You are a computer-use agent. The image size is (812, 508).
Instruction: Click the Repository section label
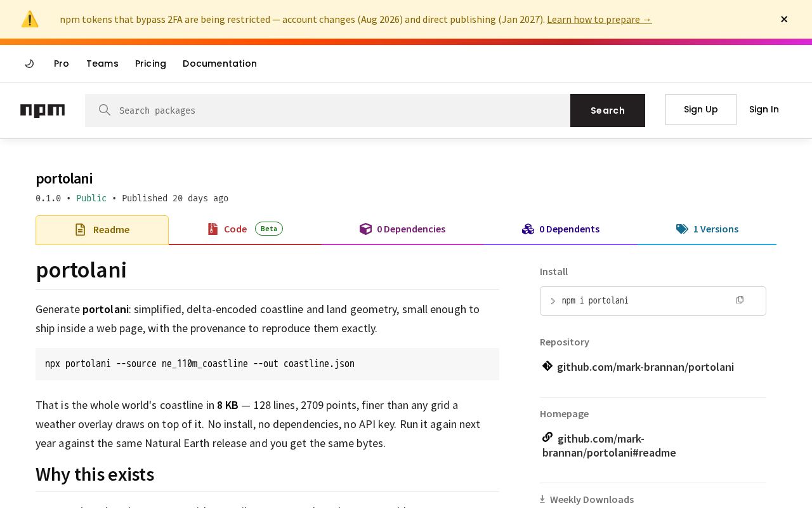coord(565,342)
